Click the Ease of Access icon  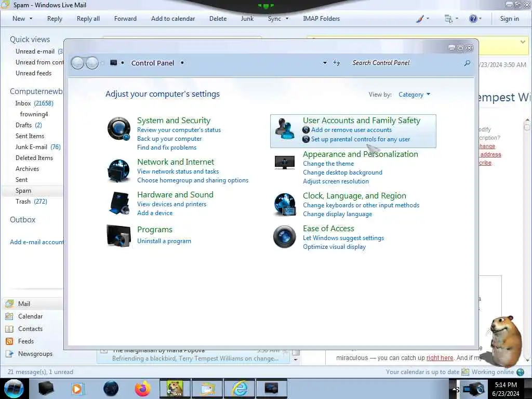(x=284, y=236)
